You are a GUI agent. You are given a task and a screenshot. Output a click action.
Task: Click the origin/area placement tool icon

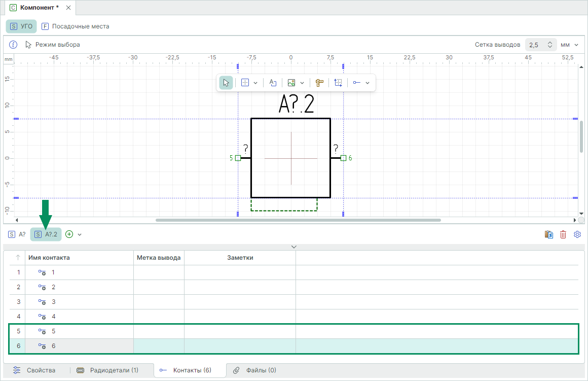click(x=338, y=83)
